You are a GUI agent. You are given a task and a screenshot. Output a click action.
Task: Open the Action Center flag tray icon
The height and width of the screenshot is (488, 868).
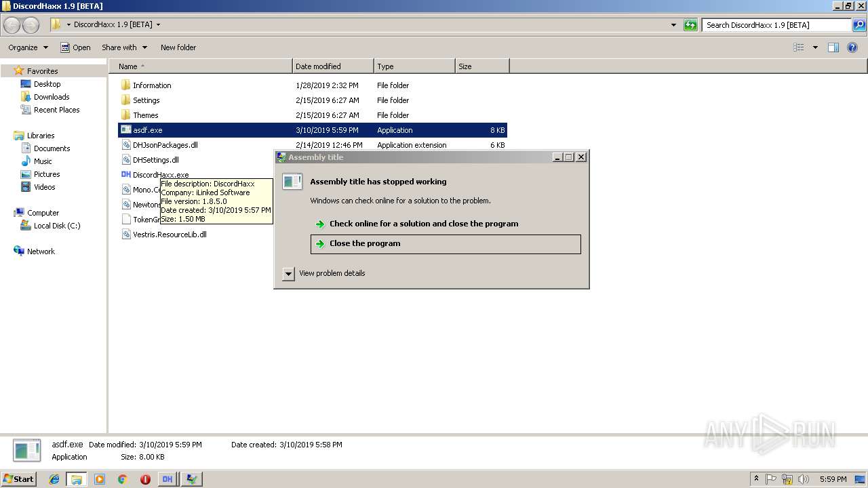771,479
